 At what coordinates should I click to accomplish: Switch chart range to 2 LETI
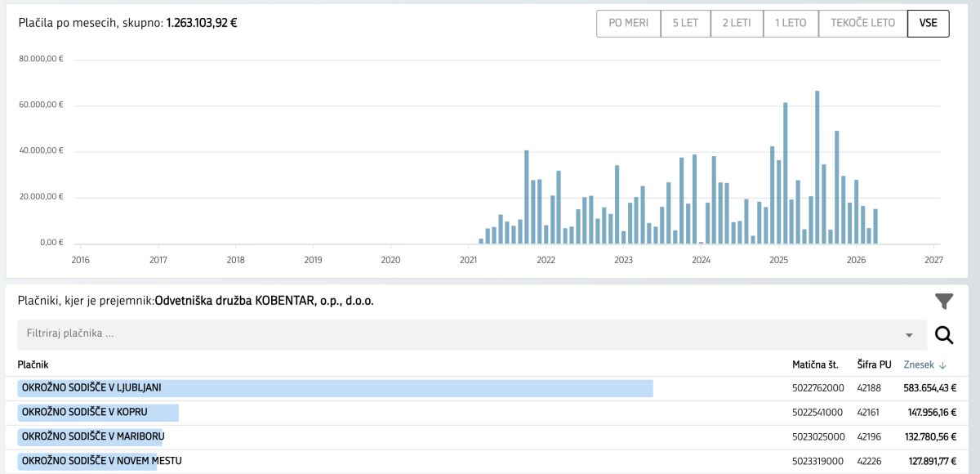coord(736,23)
